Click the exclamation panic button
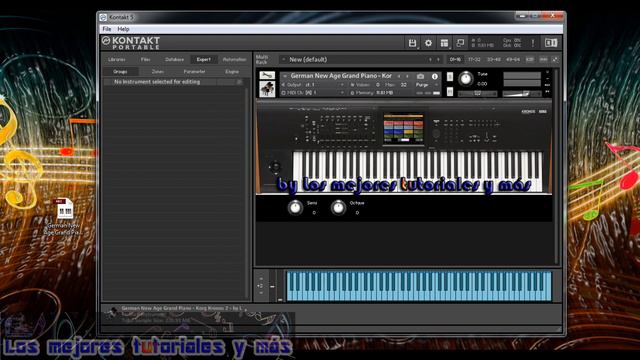This screenshot has width=640, height=360. 533,43
